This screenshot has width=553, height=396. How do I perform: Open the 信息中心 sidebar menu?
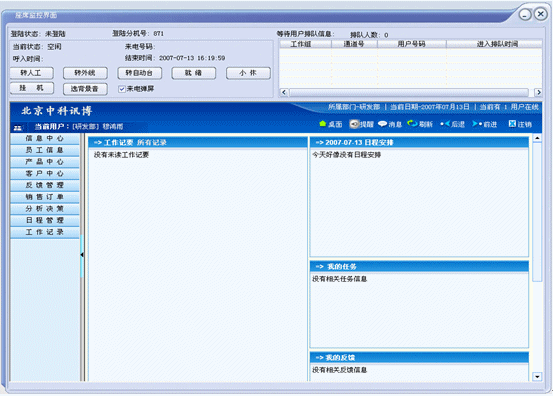point(45,139)
